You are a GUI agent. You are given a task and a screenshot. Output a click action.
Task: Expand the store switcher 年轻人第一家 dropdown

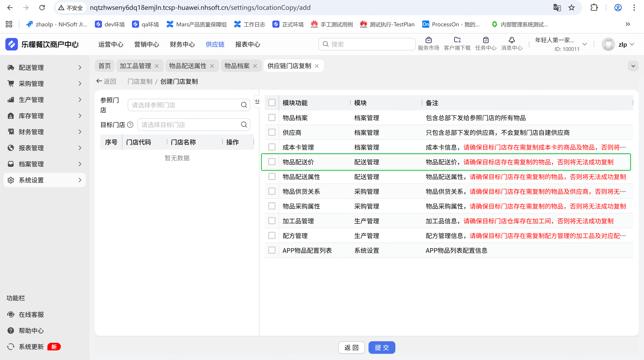point(585,44)
